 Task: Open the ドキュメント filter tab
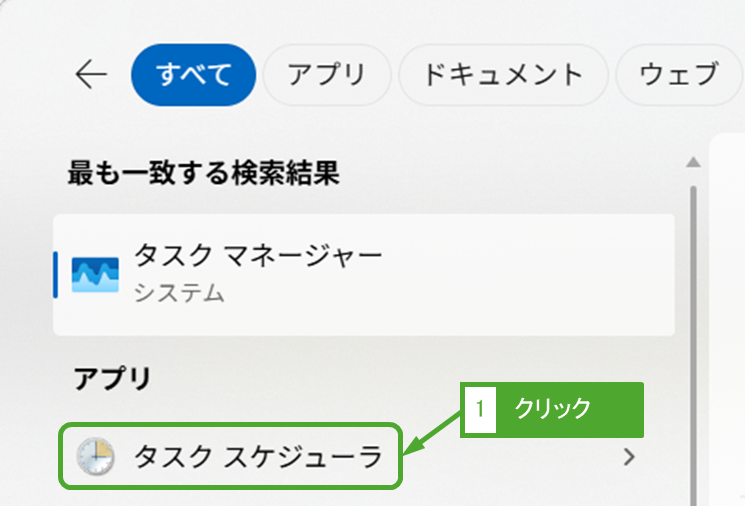click(x=503, y=74)
